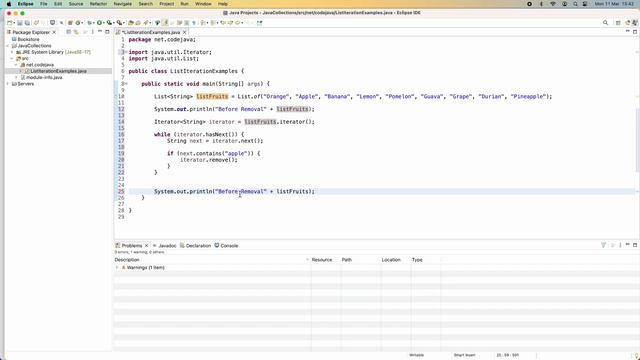640x360 pixels.
Task: Close the ListIterationExamples.java editor tab
Action: (x=184, y=32)
